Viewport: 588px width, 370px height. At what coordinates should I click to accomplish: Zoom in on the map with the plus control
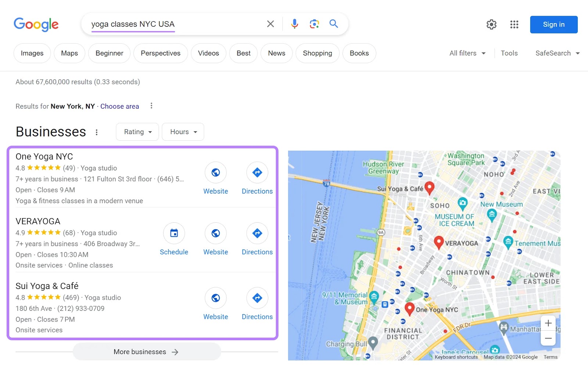click(x=548, y=323)
